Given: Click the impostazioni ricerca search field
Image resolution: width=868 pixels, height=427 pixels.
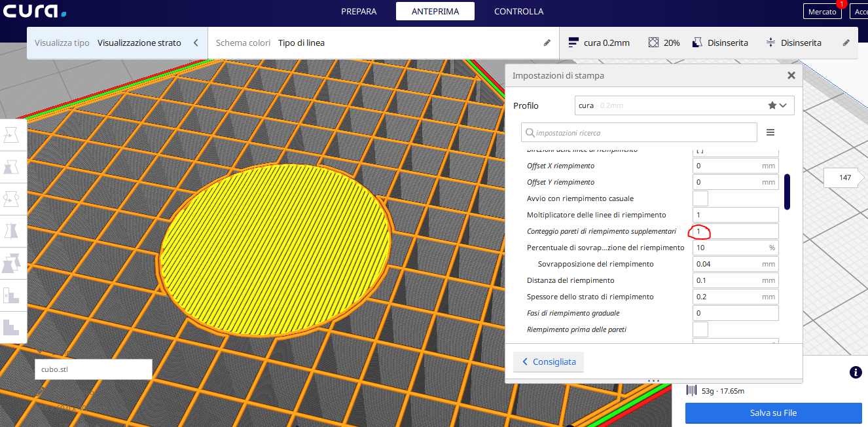Looking at the screenshot, I should [639, 132].
